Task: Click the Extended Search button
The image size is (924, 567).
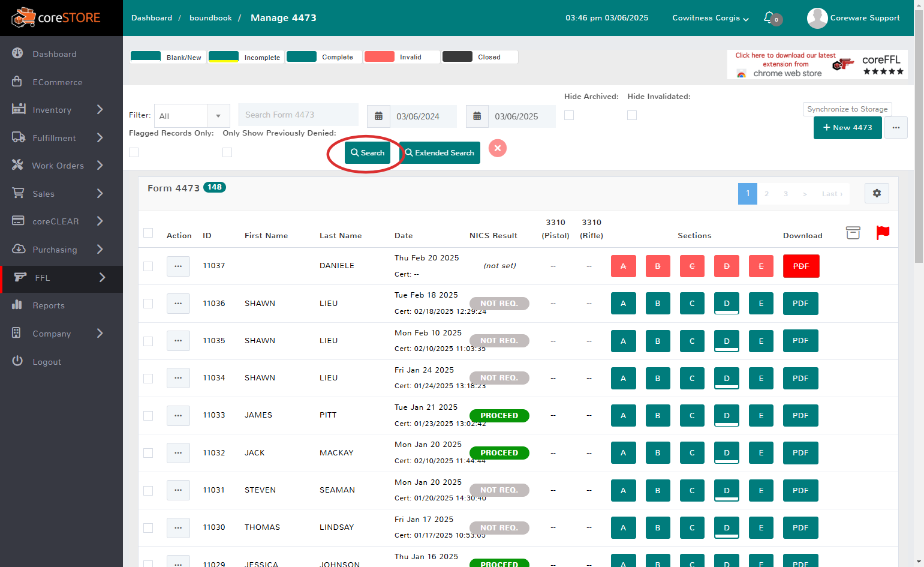Action: tap(440, 153)
